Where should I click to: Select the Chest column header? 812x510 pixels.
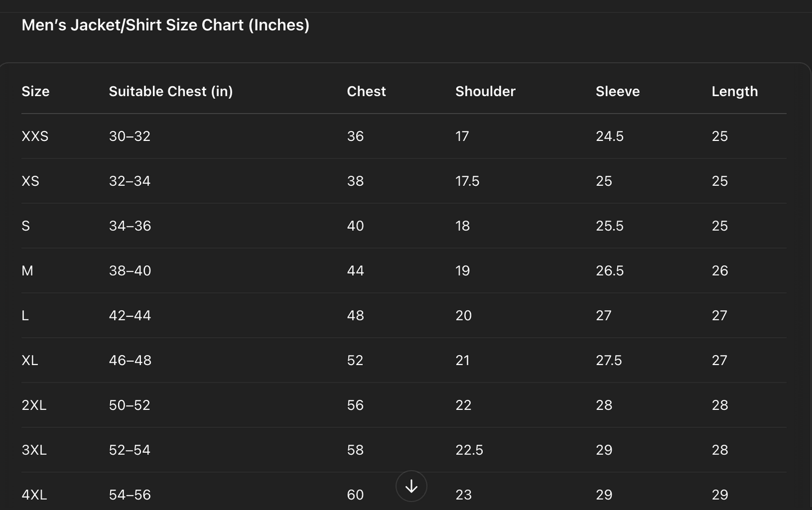(366, 92)
